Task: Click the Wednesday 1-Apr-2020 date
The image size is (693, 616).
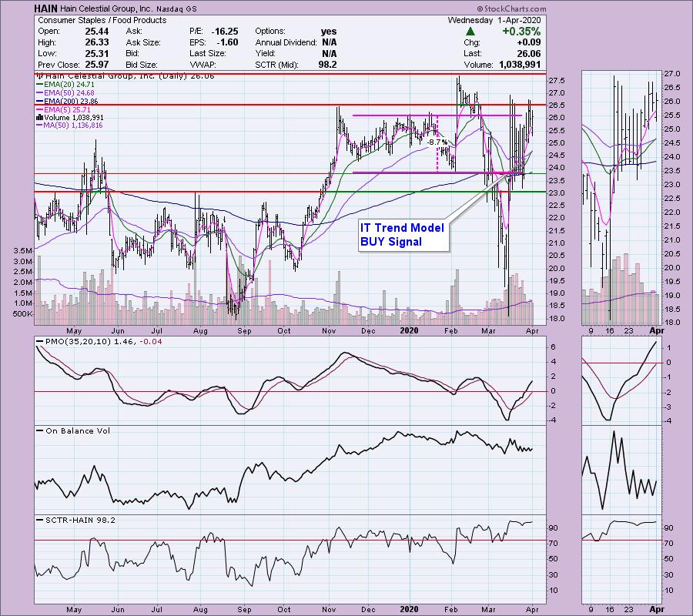Action: (494, 20)
